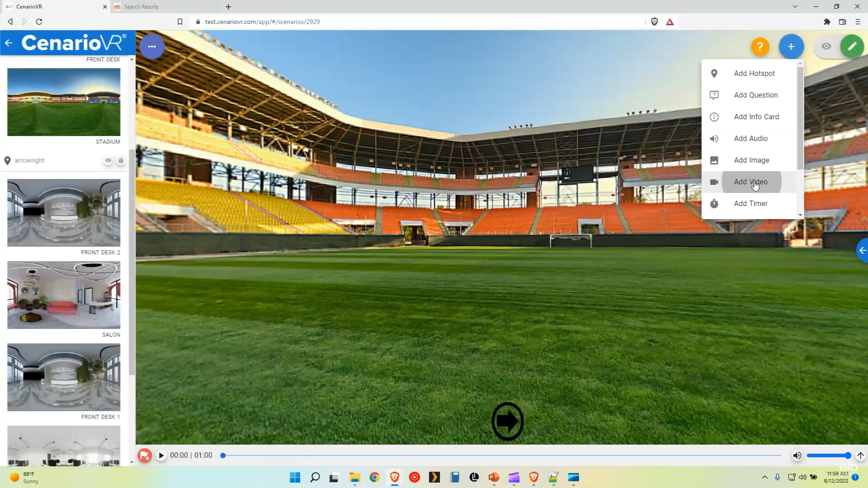868x488 pixels.
Task: Expand the three-dot options menu
Action: pyautogui.click(x=153, y=46)
